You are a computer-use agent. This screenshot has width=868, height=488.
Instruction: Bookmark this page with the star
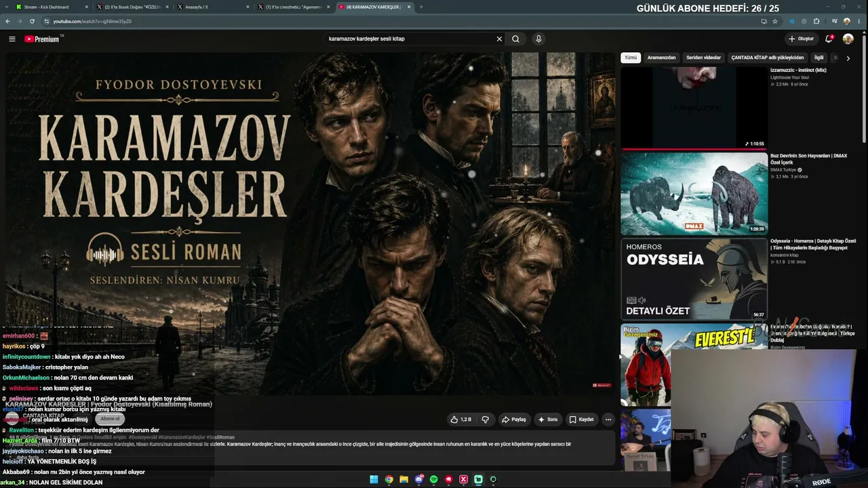point(775,21)
